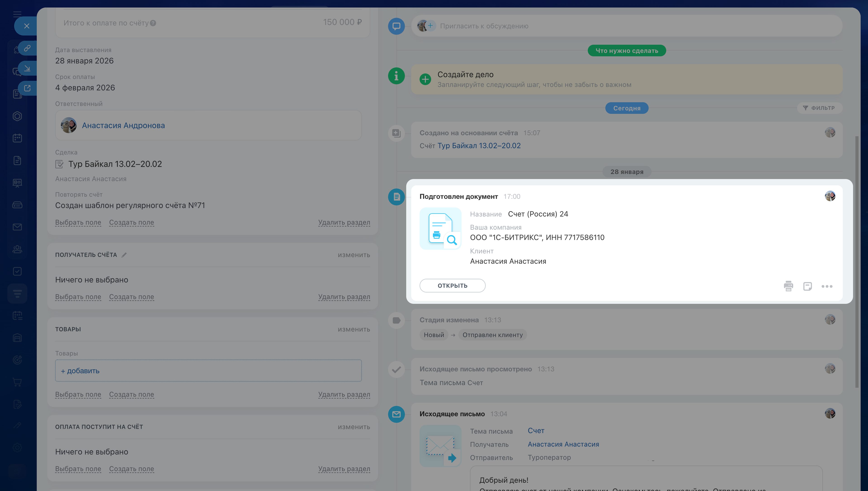Click the pencil icon next to ПОЛУЧАТЕЛЬ СЧЁТА
The width and height of the screenshot is (868, 491).
click(124, 255)
